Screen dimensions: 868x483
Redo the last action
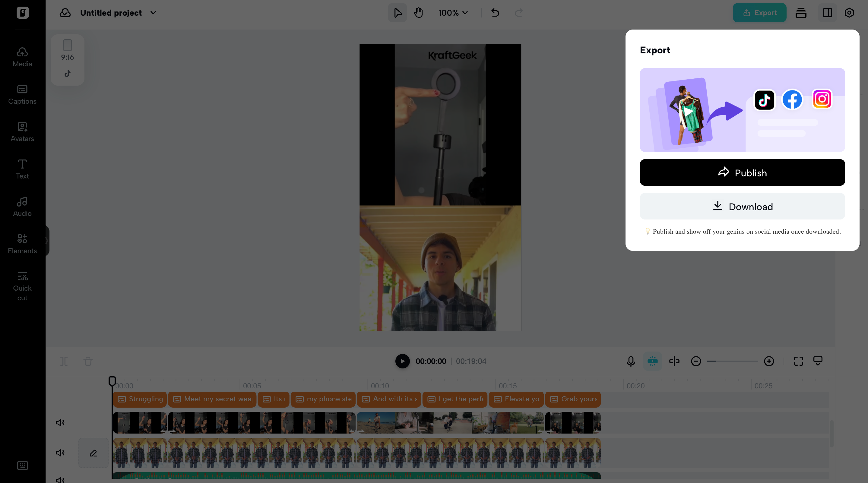(x=519, y=13)
